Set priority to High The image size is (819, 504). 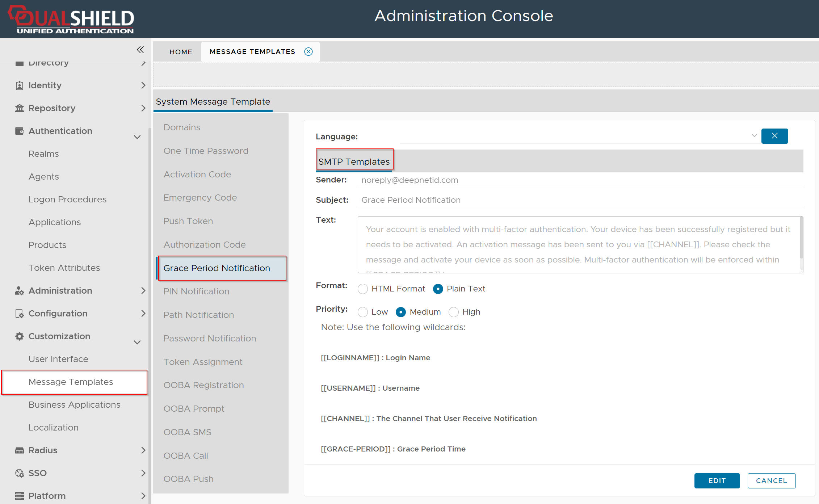454,312
